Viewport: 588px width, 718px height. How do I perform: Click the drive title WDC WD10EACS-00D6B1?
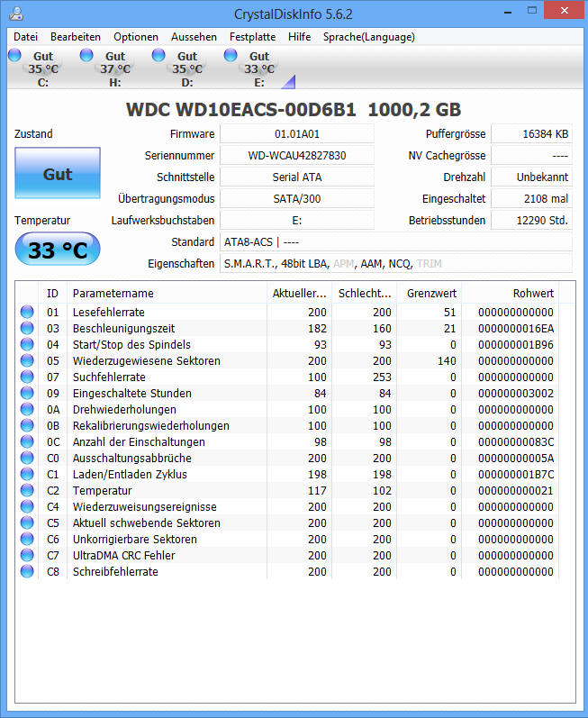tap(241, 110)
